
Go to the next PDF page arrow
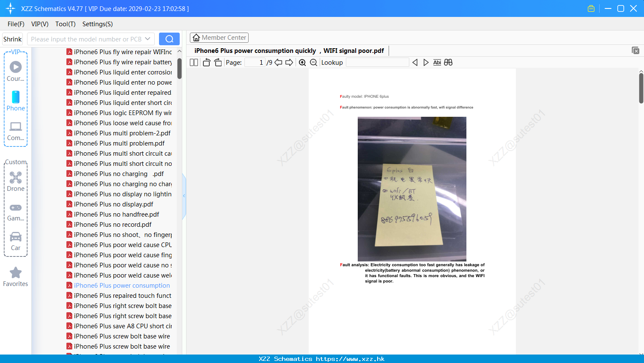coord(289,63)
